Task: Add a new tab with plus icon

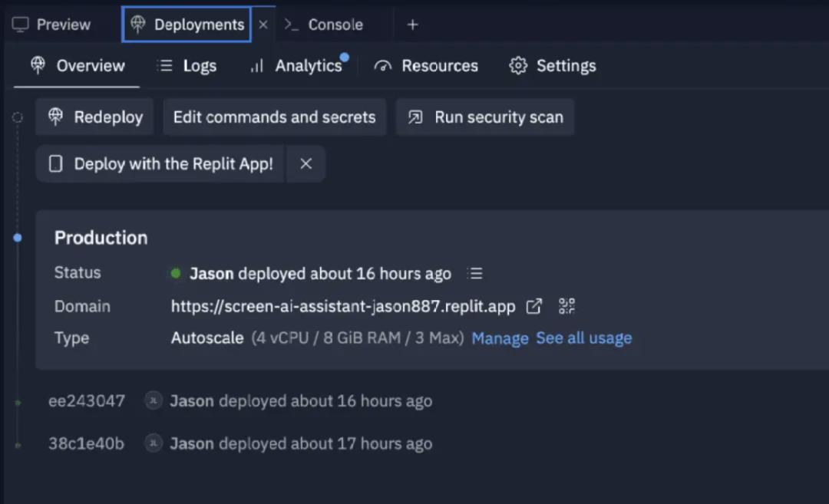Action: [412, 25]
